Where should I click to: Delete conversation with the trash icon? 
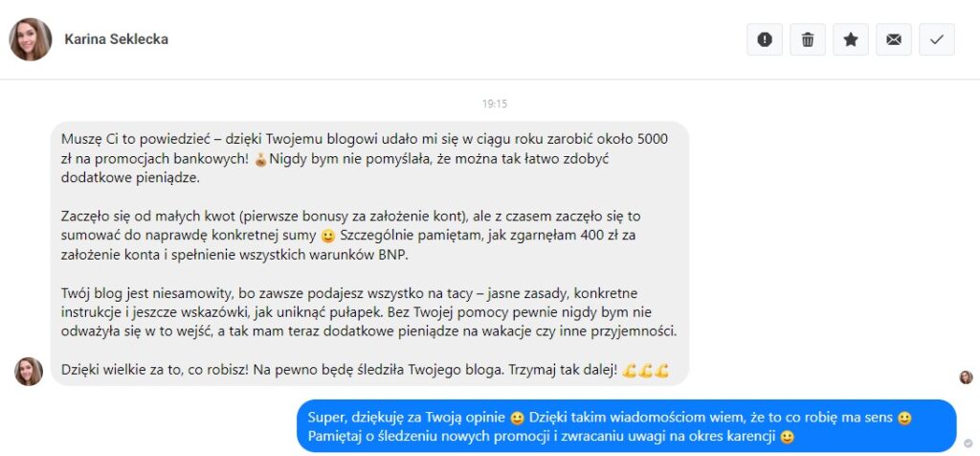(808, 39)
